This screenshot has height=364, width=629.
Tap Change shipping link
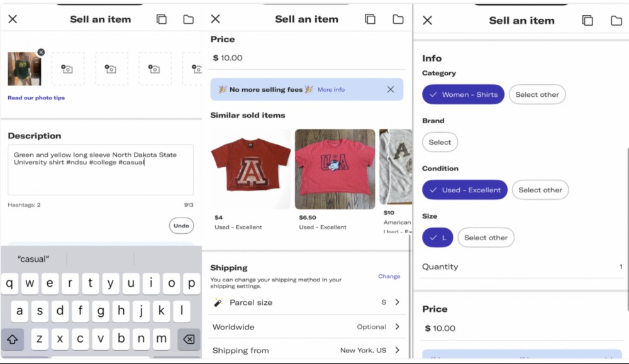click(389, 276)
